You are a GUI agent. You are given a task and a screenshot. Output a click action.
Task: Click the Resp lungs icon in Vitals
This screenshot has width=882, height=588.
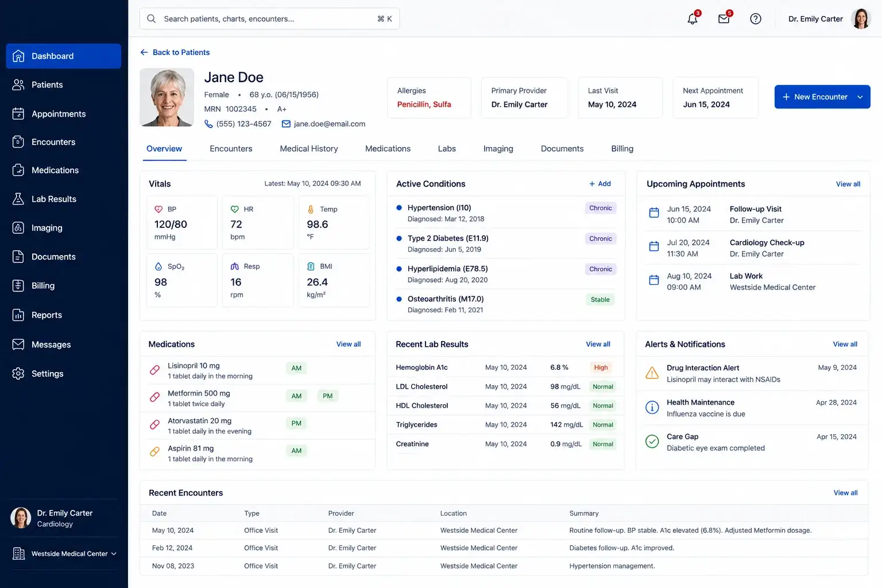(x=234, y=266)
